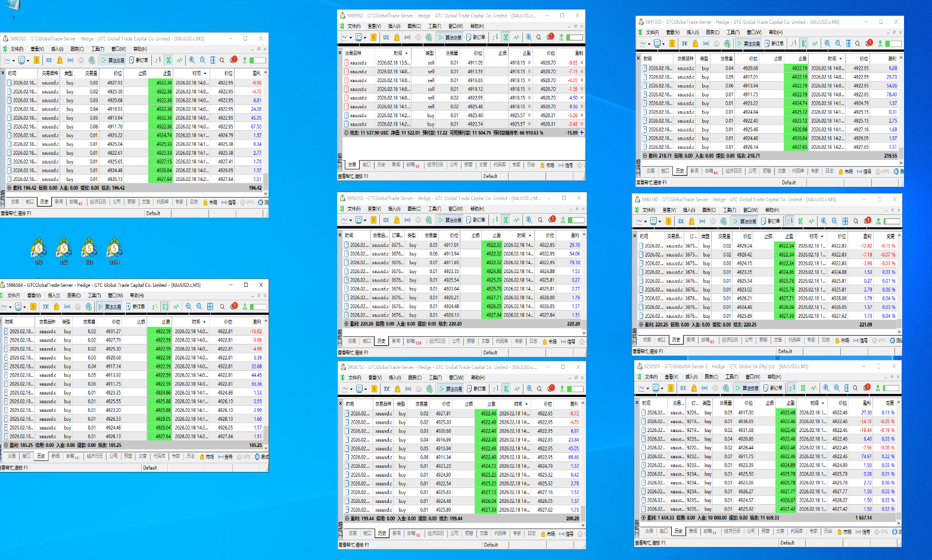Open the signals toolbar icon in window 5986564
This screenshot has height=560, width=932.
point(67,306)
